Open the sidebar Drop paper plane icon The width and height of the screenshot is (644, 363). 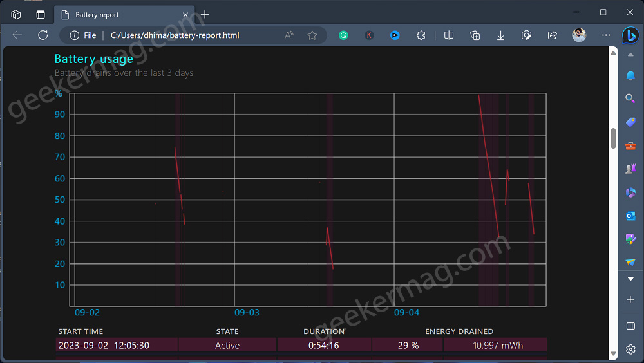630,262
